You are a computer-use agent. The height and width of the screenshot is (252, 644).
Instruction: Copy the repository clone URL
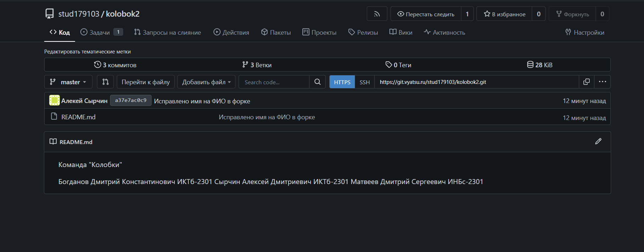586,82
